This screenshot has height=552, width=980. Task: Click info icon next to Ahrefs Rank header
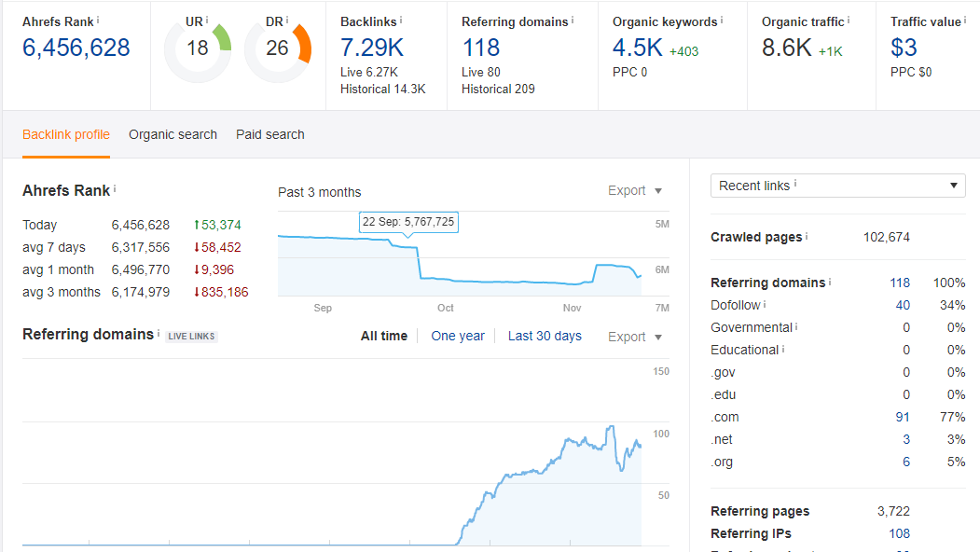[x=99, y=20]
